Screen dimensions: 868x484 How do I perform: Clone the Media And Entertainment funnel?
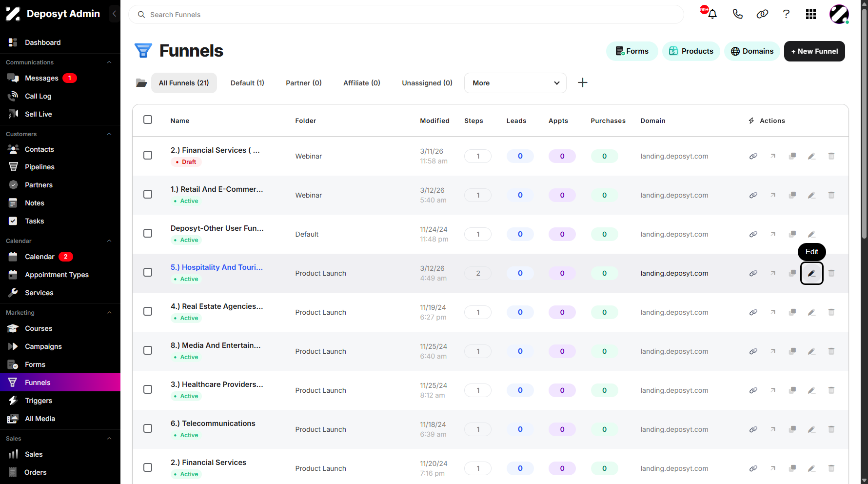[792, 351]
